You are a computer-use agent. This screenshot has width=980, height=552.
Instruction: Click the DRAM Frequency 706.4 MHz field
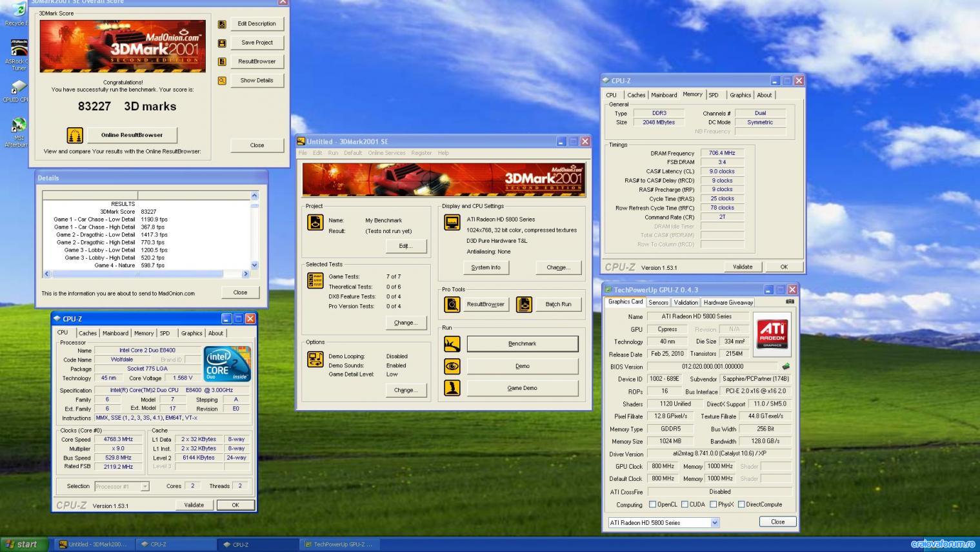coord(722,153)
